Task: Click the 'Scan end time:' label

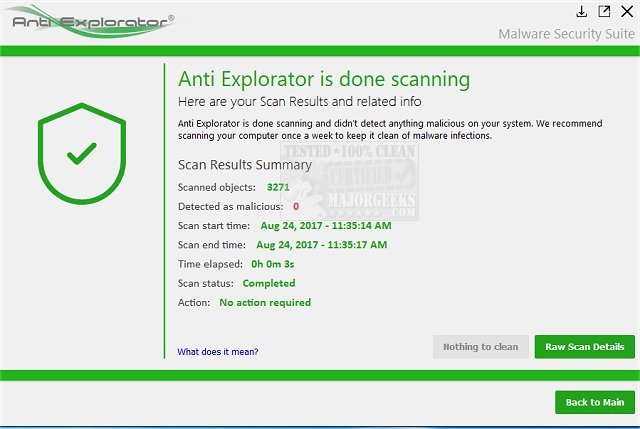Action: pos(212,245)
